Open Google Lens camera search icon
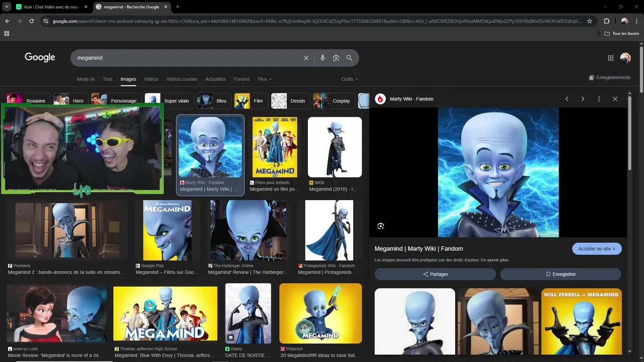 [x=336, y=58]
